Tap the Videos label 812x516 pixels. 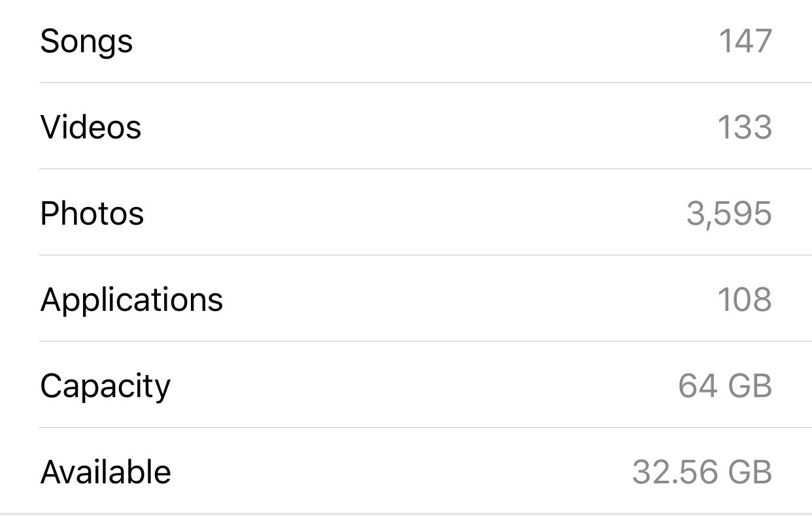point(91,127)
